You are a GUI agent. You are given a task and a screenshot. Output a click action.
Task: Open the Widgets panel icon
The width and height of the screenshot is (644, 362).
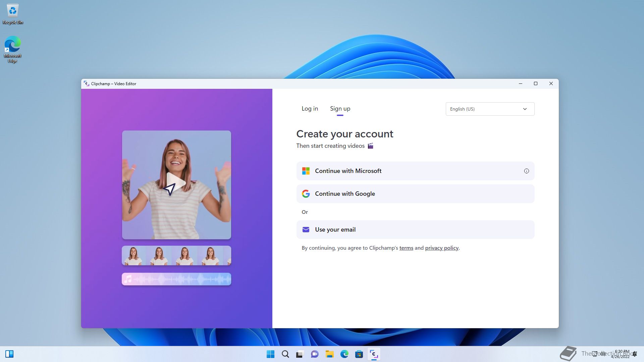click(x=9, y=354)
